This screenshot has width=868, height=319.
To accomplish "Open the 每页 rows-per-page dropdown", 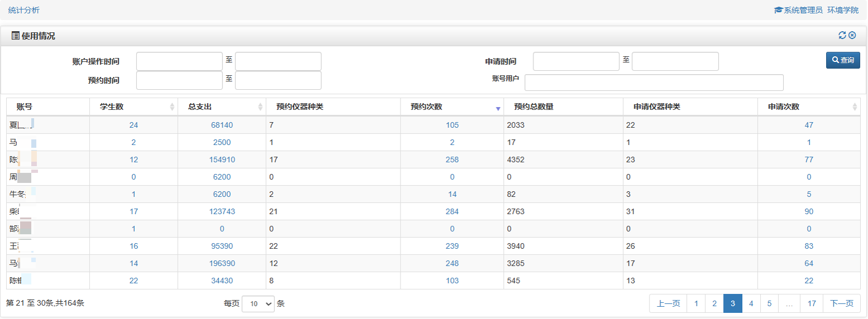I will (x=258, y=304).
